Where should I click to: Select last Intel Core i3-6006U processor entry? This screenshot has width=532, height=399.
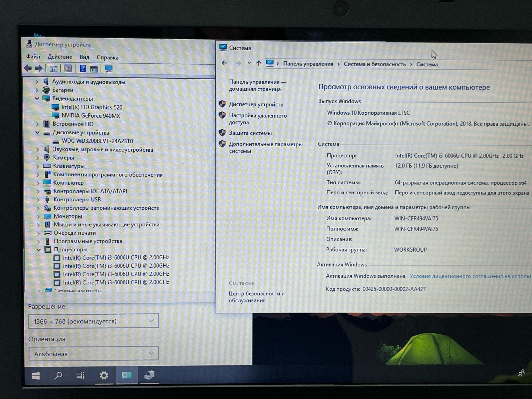pyautogui.click(x=116, y=282)
